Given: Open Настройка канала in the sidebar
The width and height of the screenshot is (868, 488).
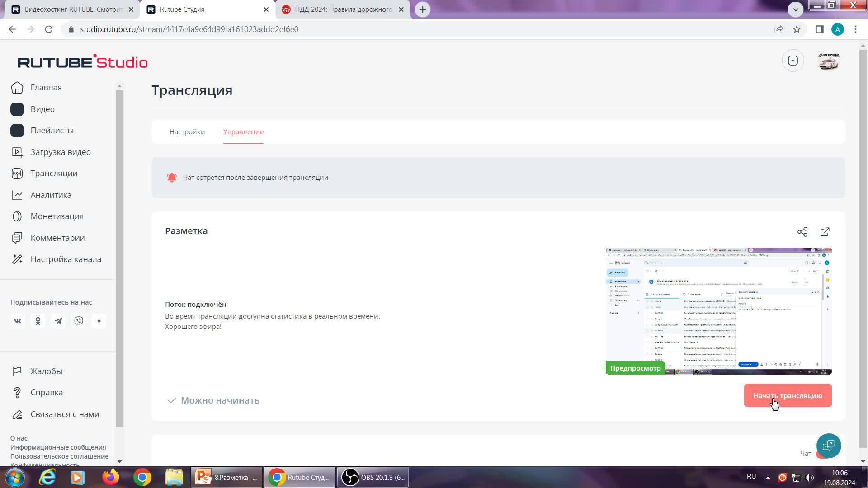Looking at the screenshot, I should pyautogui.click(x=66, y=259).
